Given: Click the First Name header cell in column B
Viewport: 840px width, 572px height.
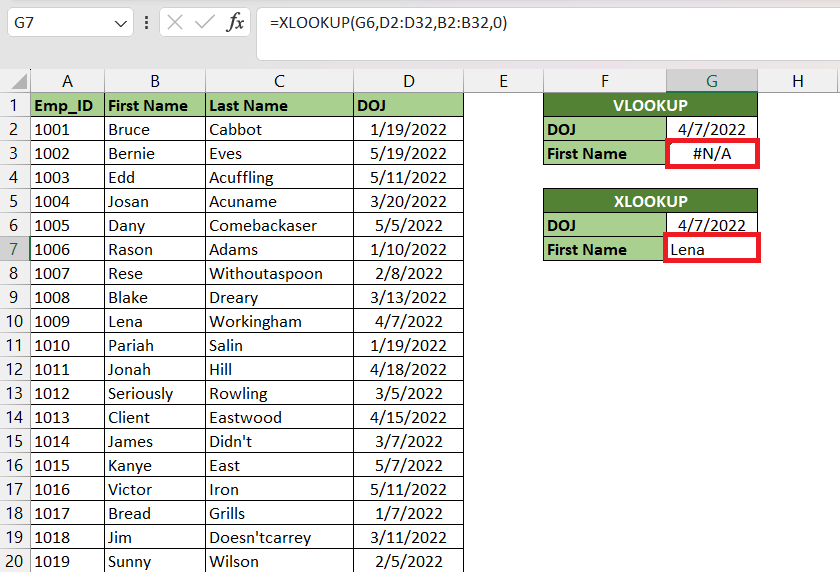Looking at the screenshot, I should click(x=155, y=105).
